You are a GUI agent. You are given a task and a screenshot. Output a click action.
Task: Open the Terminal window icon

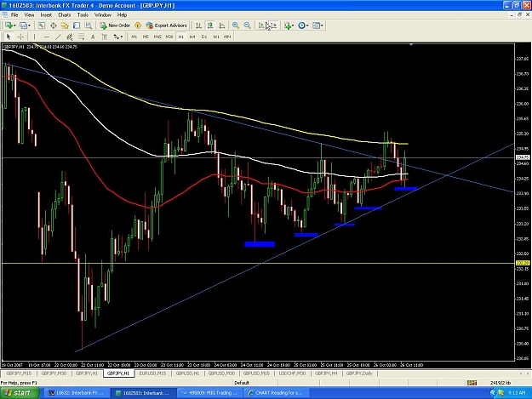click(x=77, y=26)
